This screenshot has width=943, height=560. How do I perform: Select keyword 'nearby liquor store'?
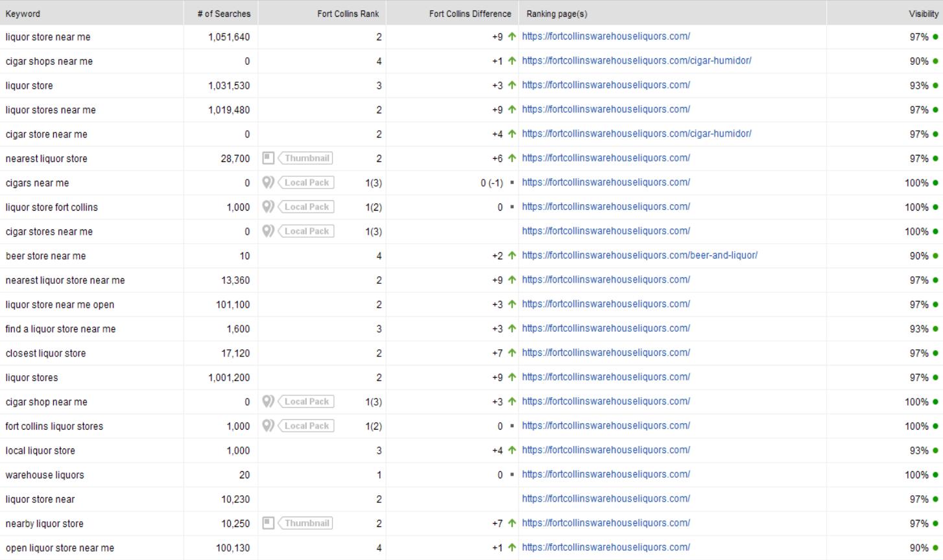(x=45, y=524)
